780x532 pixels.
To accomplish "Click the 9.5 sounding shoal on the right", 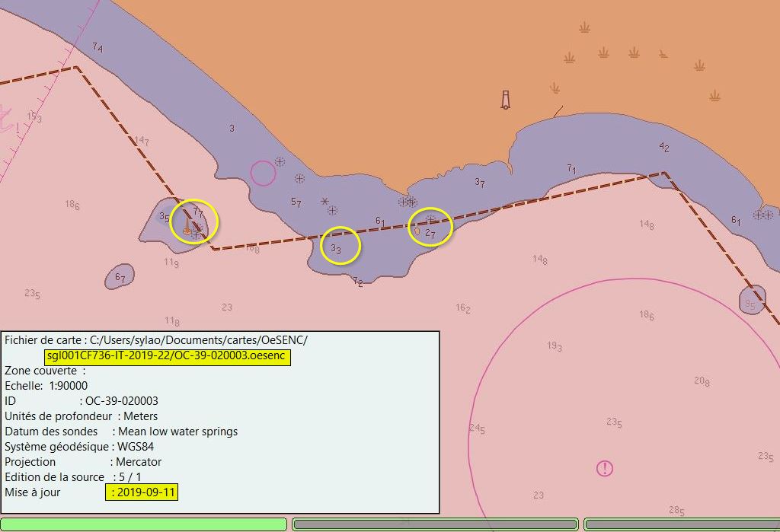I will tap(750, 304).
